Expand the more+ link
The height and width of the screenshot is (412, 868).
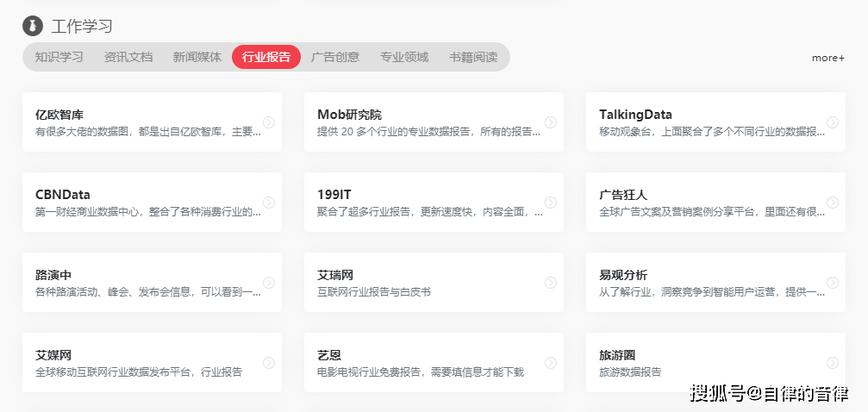click(x=828, y=58)
